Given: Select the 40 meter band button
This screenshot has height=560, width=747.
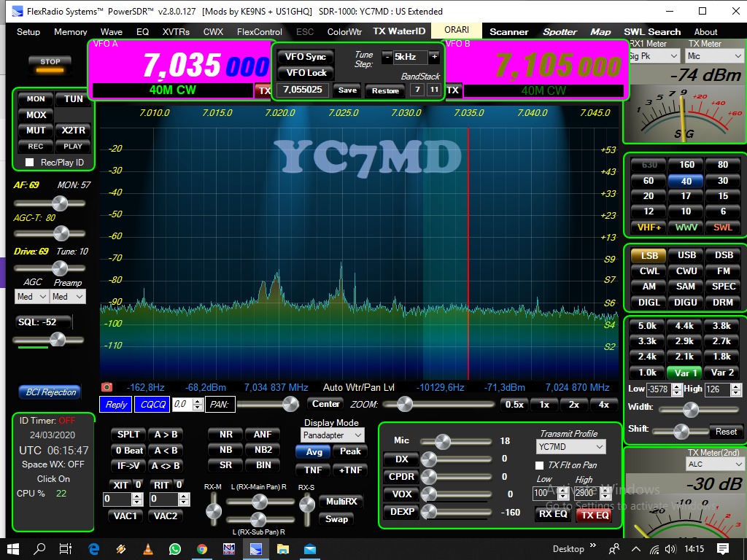Looking at the screenshot, I should (x=686, y=181).
